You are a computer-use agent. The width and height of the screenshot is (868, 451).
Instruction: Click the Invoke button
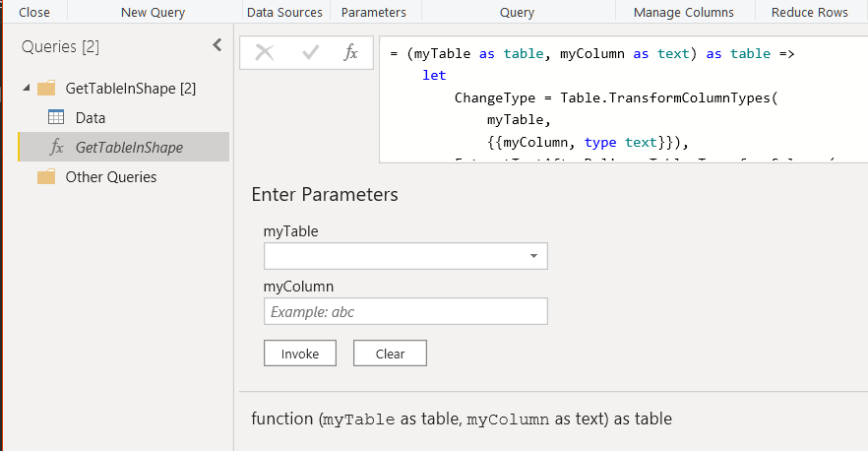[x=300, y=354]
